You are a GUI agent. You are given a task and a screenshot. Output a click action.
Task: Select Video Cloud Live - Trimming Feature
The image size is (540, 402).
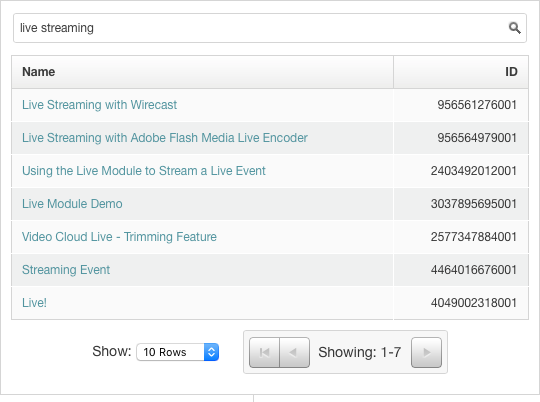tap(119, 237)
